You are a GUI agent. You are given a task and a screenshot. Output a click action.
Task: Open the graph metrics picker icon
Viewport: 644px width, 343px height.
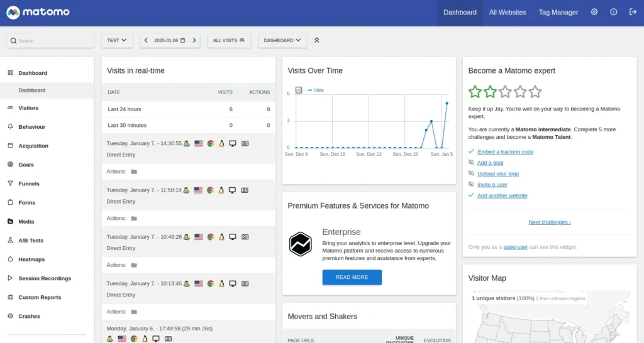pos(299,90)
